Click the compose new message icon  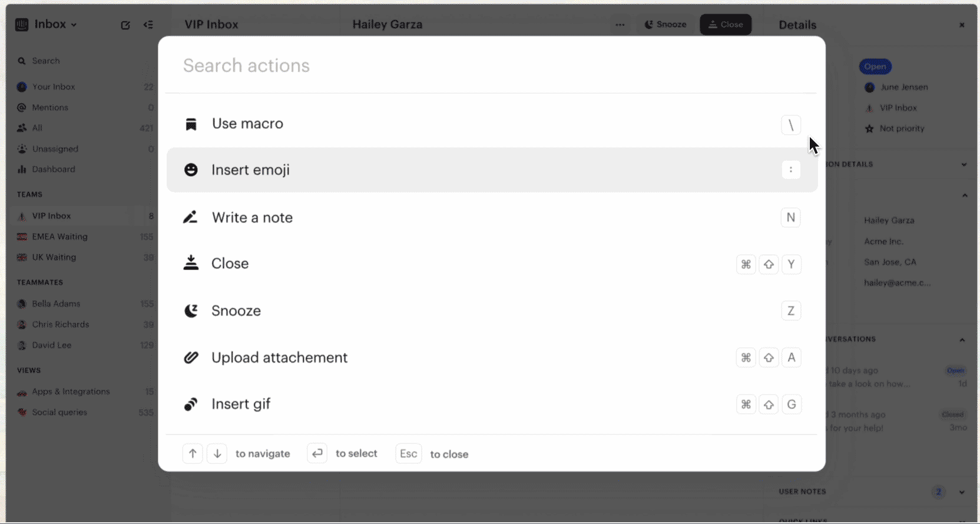tap(125, 25)
